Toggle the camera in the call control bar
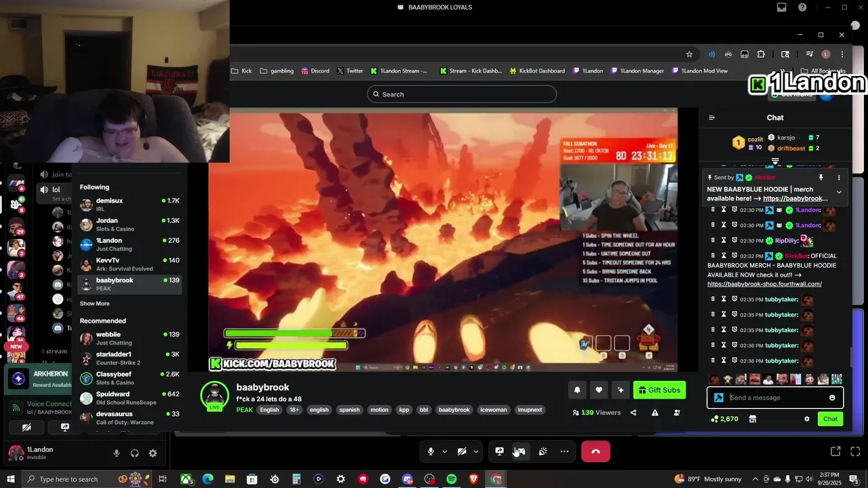 point(462,451)
